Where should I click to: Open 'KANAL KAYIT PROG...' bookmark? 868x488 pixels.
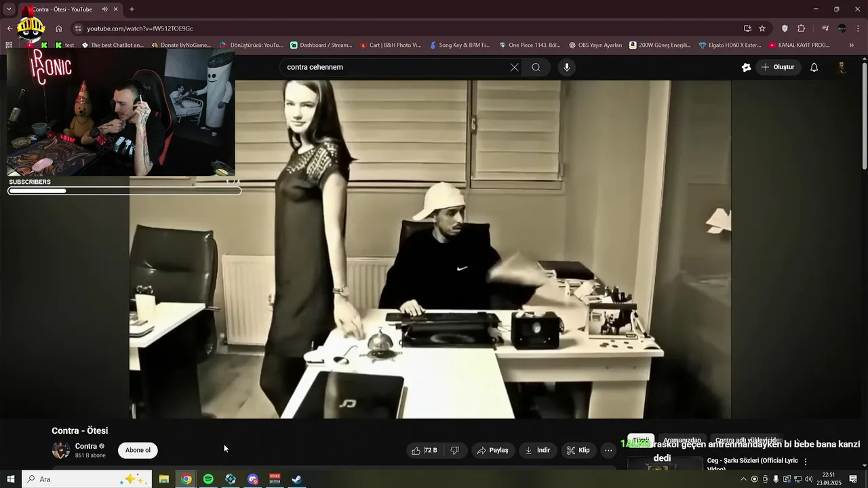click(x=800, y=45)
